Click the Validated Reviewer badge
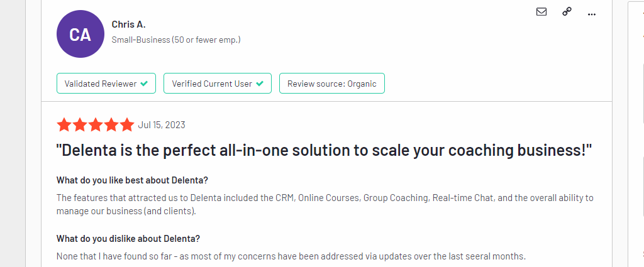 (x=106, y=84)
